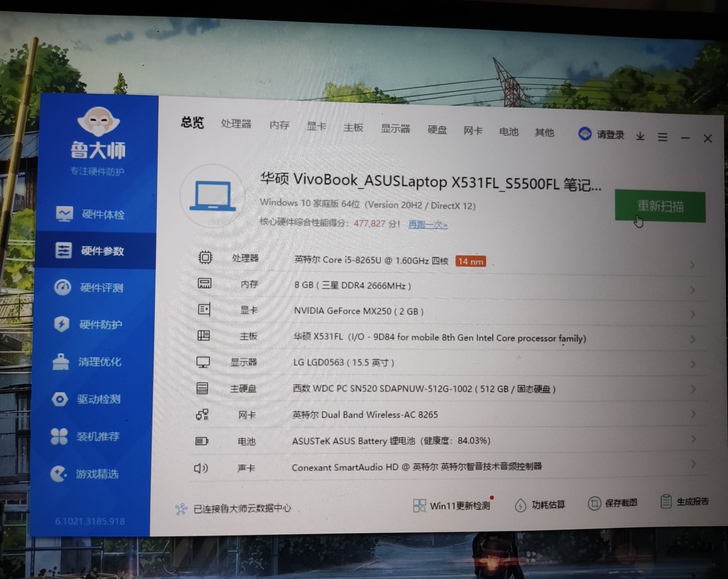
Task: Click the 主硬盘 disk icon
Action: point(202,388)
